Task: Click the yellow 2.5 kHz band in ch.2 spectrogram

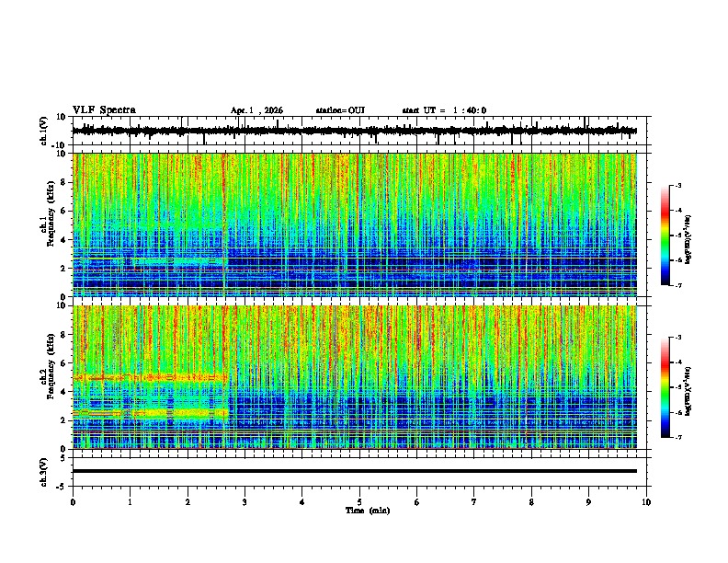Action: coord(150,412)
